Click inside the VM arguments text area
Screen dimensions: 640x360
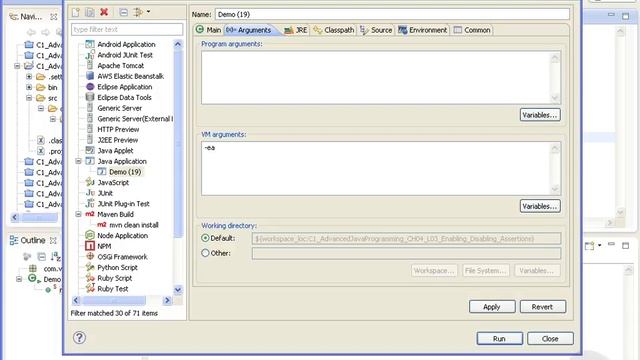(376, 169)
